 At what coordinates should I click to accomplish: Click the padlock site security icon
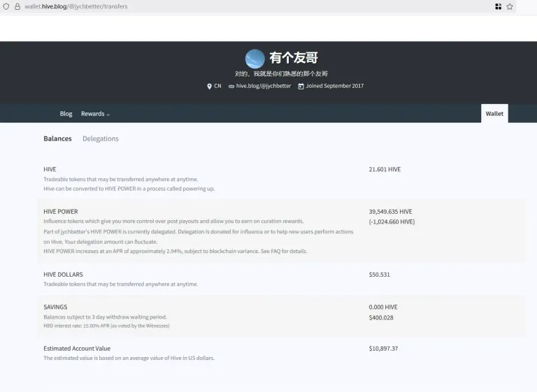coord(17,6)
